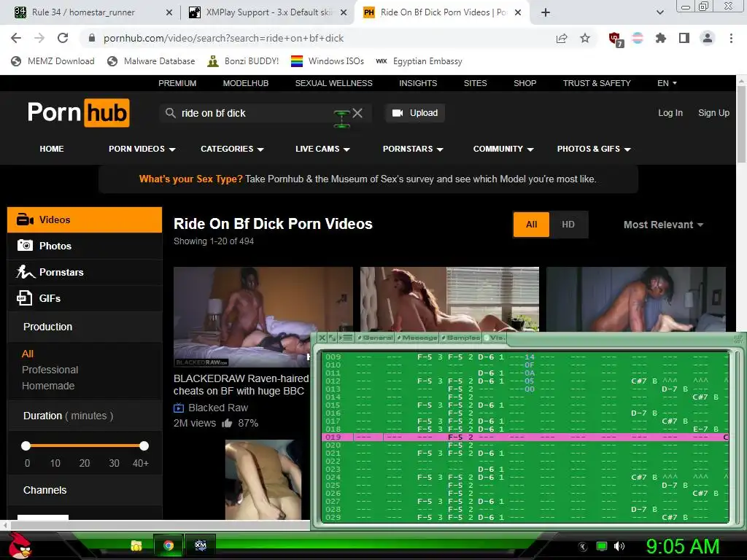Click the page vertical scrollbar
Viewport: 747px width, 560px height.
coord(741,124)
